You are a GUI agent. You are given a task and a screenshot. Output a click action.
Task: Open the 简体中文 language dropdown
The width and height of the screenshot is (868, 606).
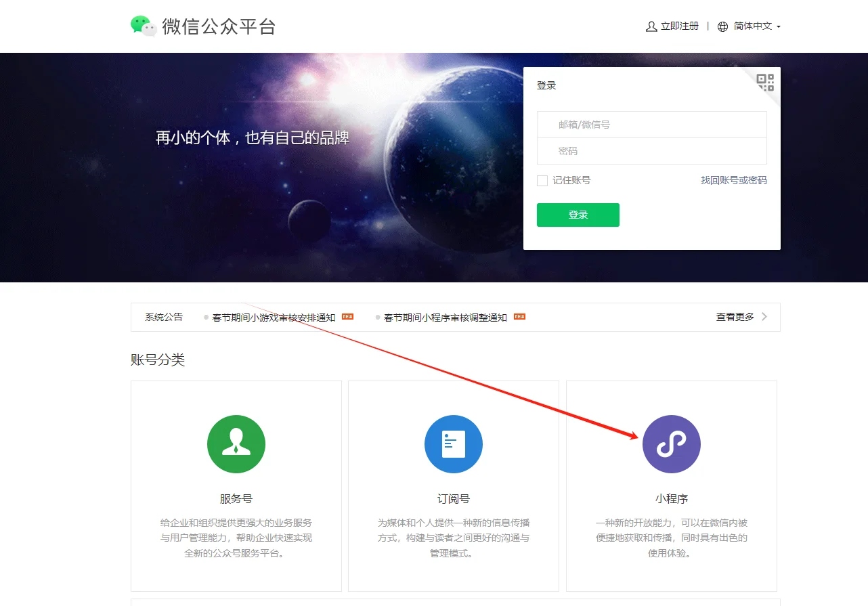tap(757, 26)
